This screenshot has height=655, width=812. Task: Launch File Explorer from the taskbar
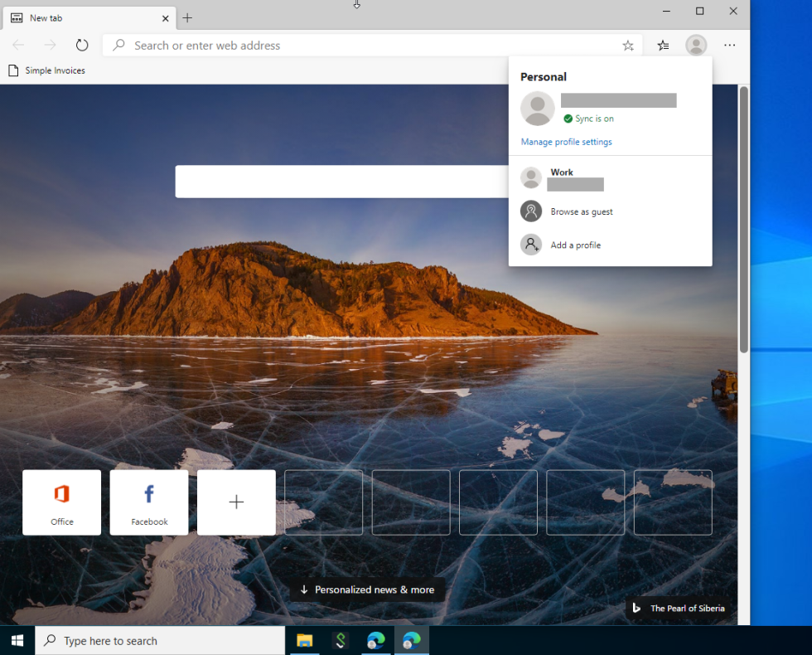[303, 640]
